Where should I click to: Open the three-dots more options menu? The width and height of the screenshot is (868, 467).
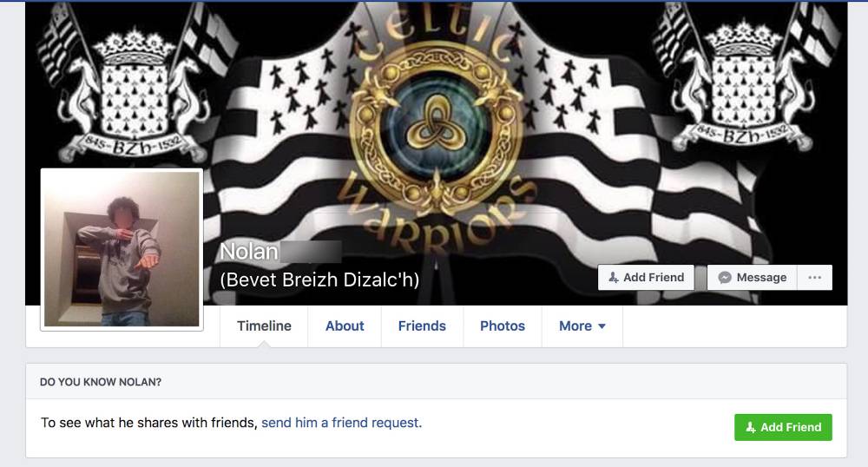click(815, 277)
